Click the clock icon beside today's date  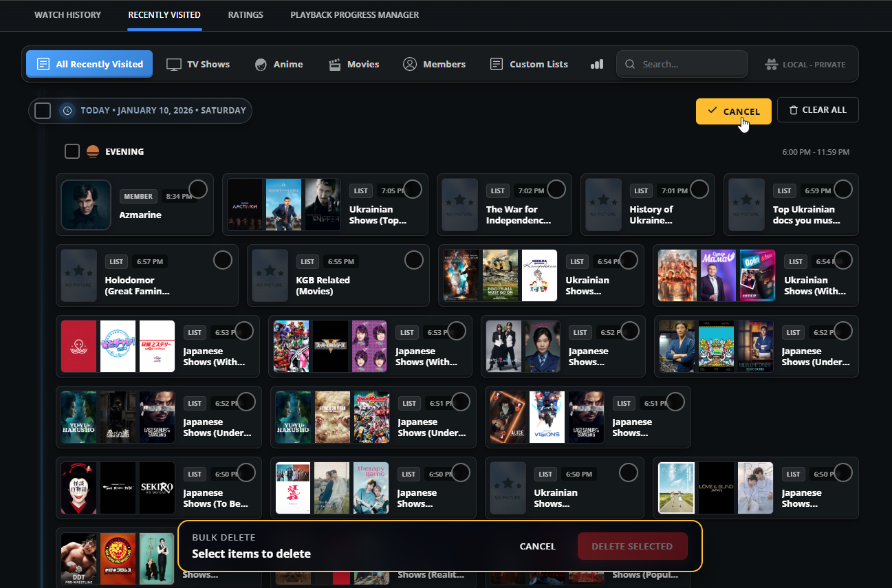tap(67, 111)
